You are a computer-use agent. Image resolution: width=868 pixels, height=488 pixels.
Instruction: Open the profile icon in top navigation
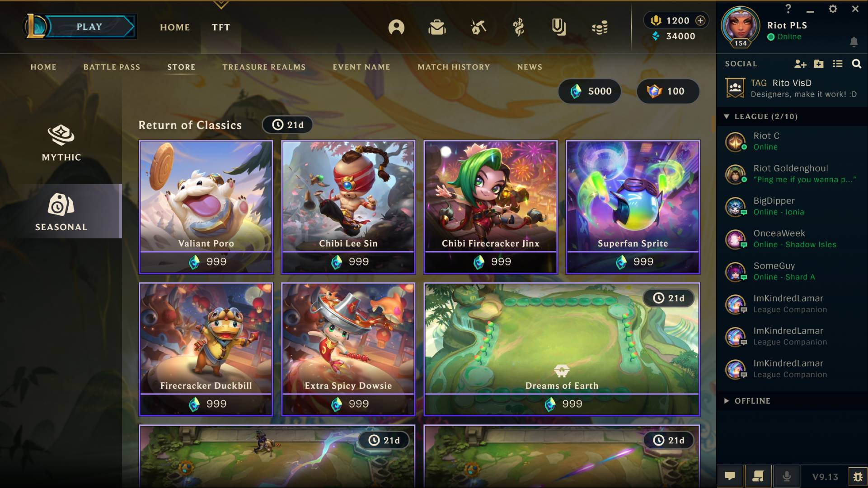396,28
